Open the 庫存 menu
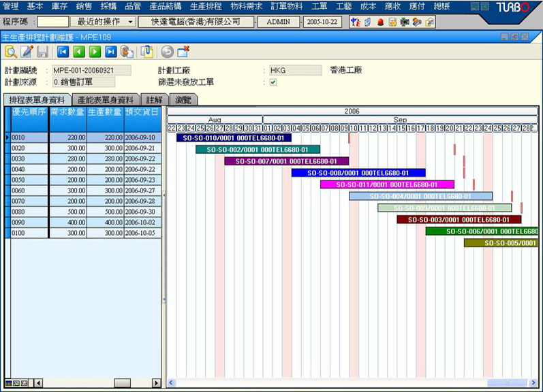The height and width of the screenshot is (392, 543). 59,6
